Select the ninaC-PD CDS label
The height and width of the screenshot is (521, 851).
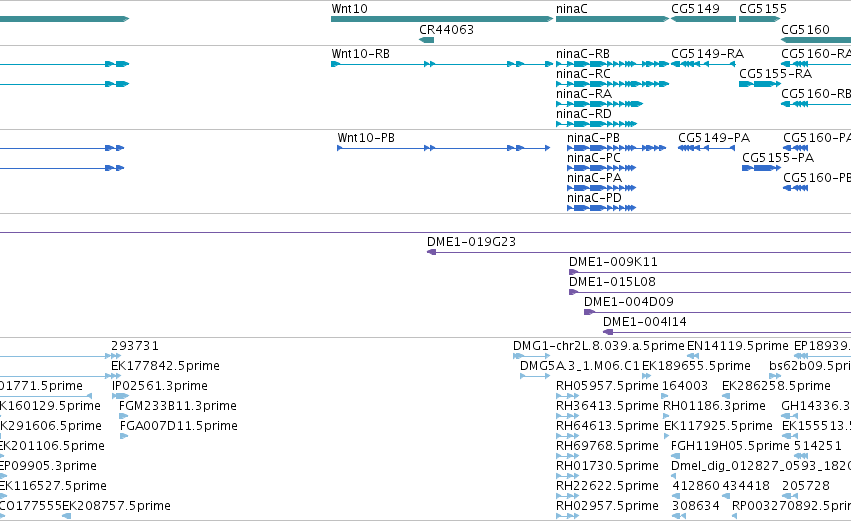point(594,198)
